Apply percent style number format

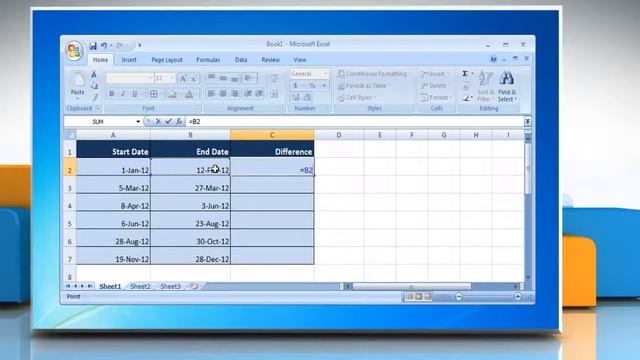(312, 85)
